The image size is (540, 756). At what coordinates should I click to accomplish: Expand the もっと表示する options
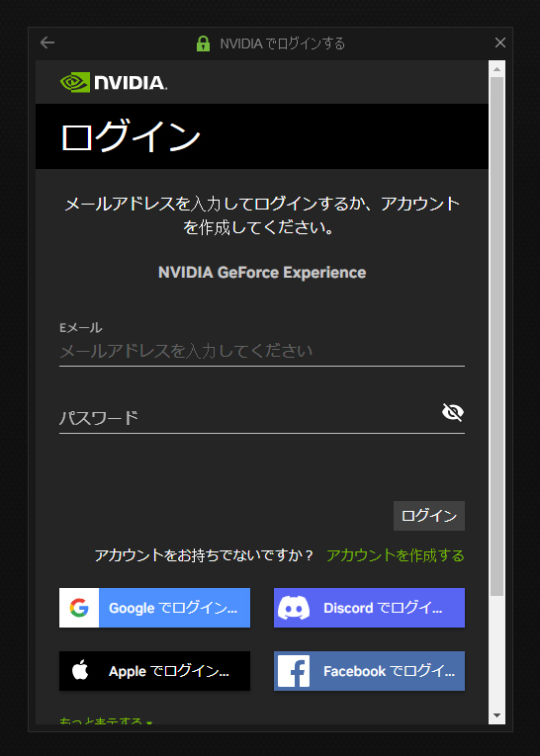(106, 720)
